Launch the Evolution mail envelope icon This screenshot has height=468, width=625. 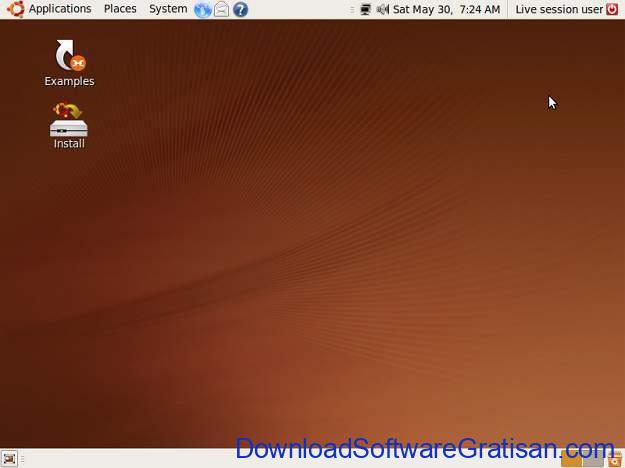coord(221,9)
